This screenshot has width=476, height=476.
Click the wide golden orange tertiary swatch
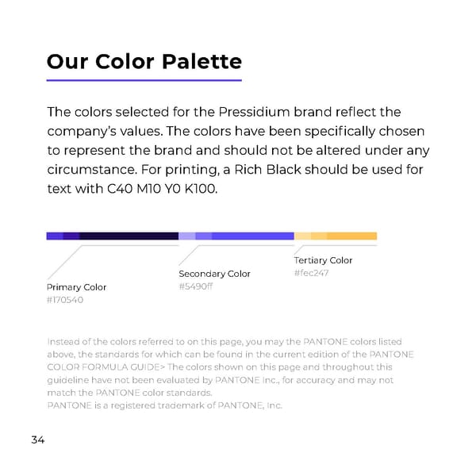(351, 236)
